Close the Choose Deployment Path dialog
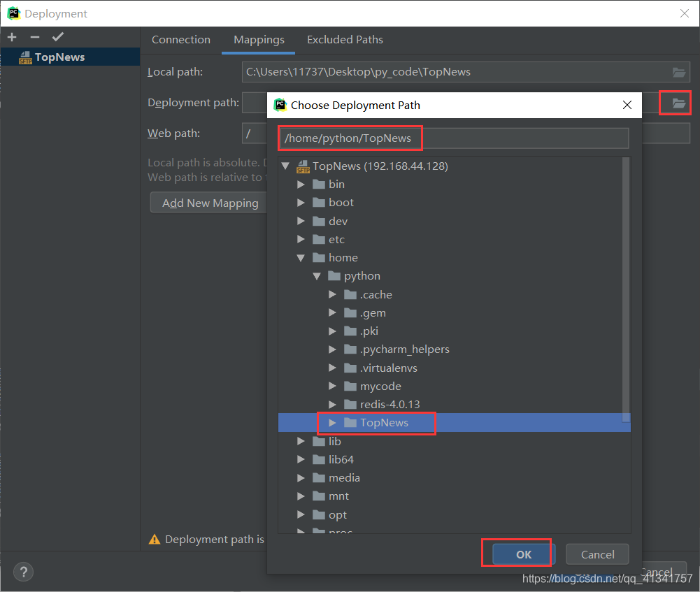The image size is (700, 592). pos(627,106)
